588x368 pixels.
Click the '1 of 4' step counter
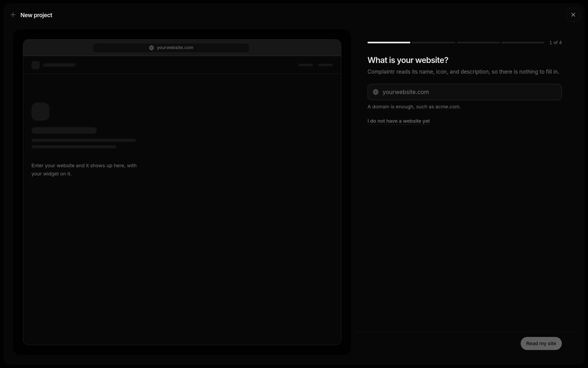tap(556, 43)
